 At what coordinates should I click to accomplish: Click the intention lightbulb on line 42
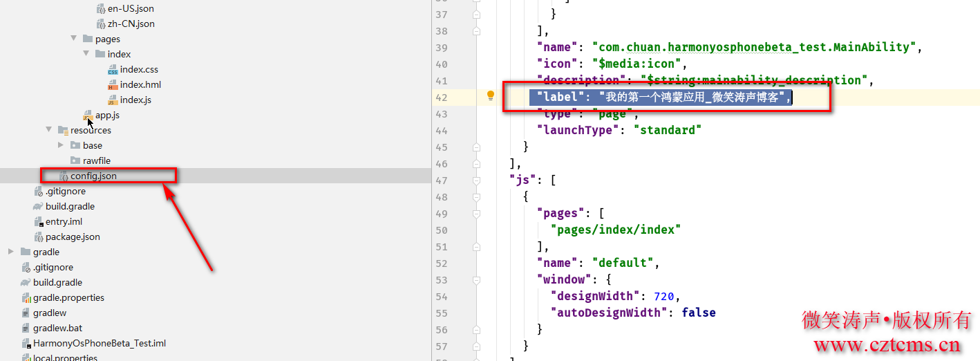(491, 95)
